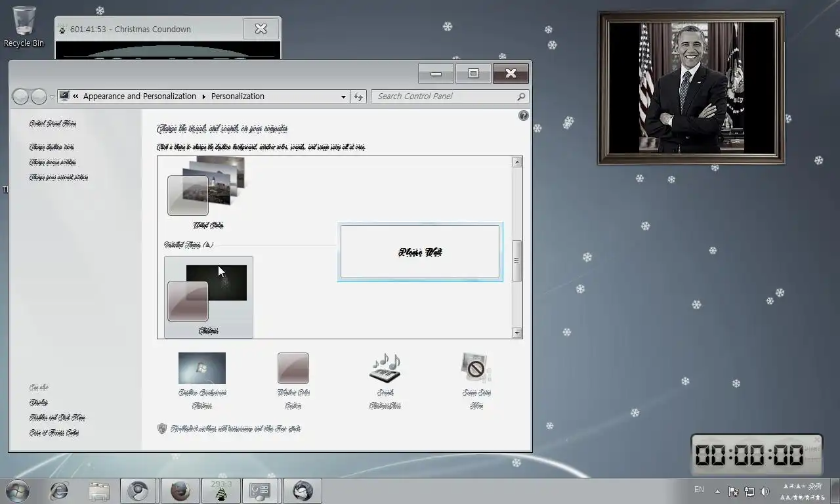840x504 pixels.
Task: Open Desktop Background settings icon
Action: (202, 368)
